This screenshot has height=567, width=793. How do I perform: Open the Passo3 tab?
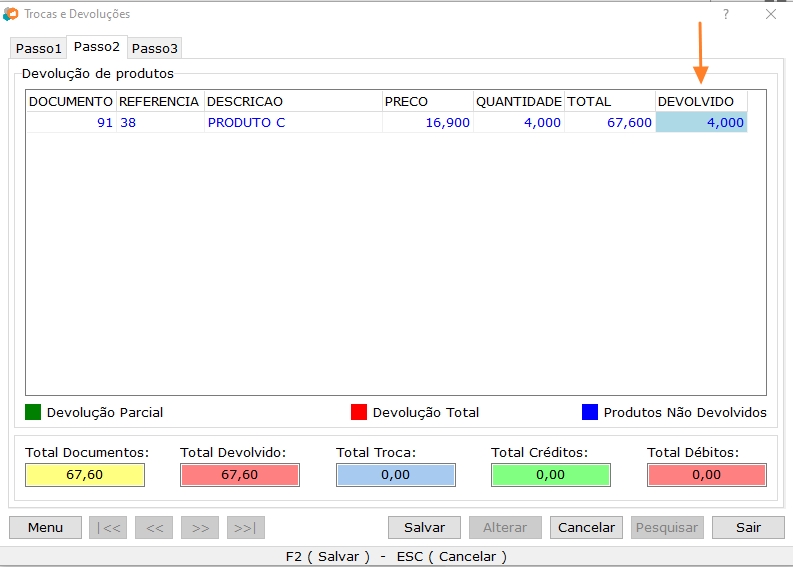pyautogui.click(x=155, y=48)
